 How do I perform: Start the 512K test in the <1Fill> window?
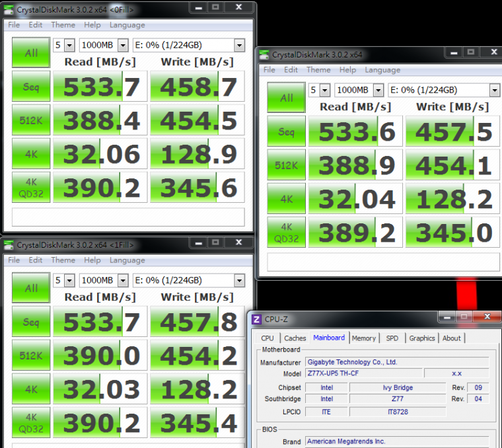[31, 356]
